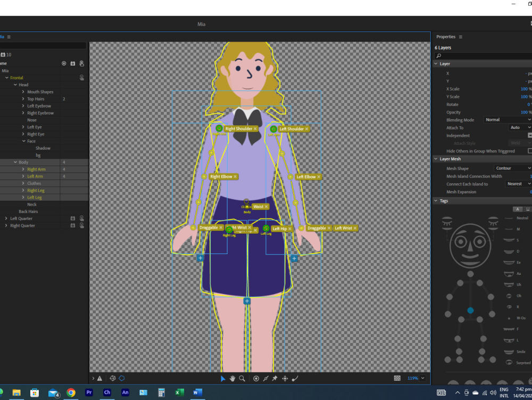Select the arrow selection tool in the toolbar
Image resolution: width=532 pixels, height=400 pixels.
click(x=222, y=378)
